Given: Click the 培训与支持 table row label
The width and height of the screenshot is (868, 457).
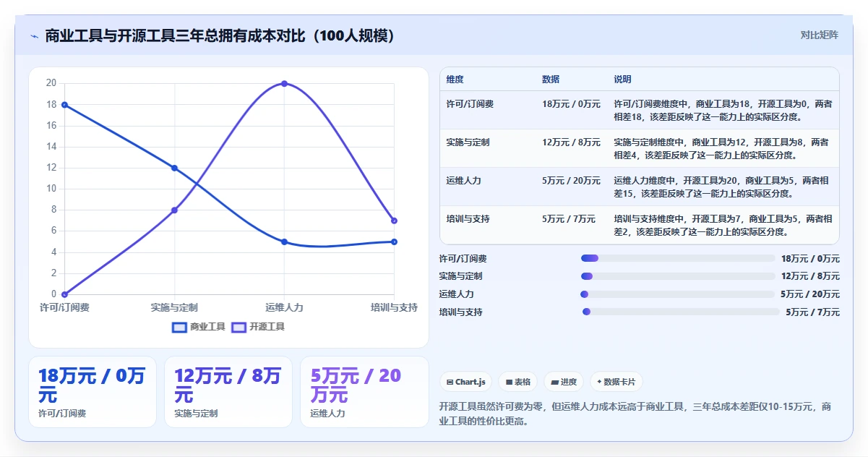Looking at the screenshot, I should (x=468, y=219).
